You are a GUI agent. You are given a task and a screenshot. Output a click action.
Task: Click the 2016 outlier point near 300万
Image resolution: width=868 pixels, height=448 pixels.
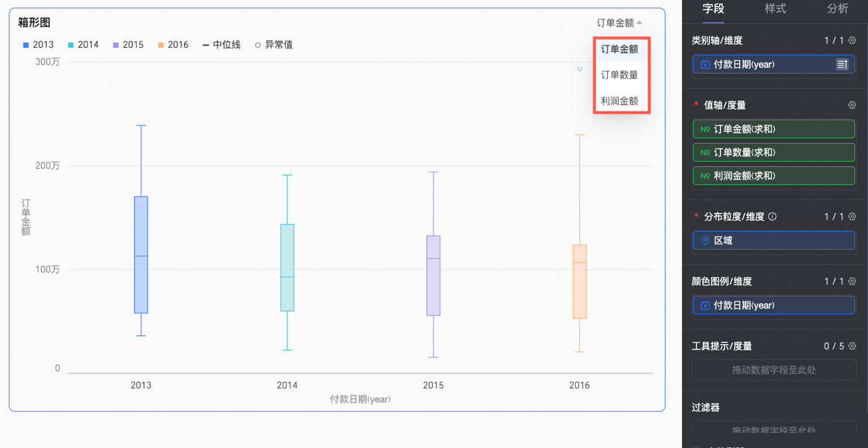[x=579, y=69]
